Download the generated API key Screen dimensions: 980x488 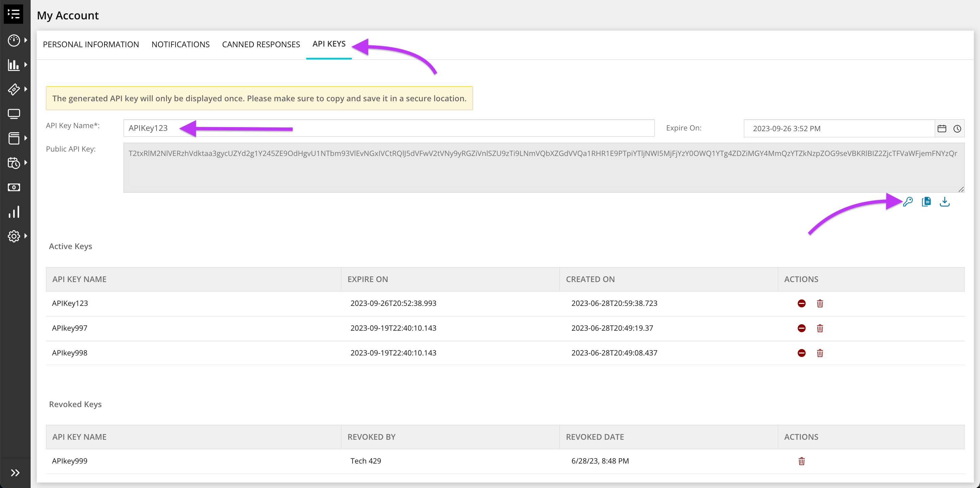tap(945, 202)
